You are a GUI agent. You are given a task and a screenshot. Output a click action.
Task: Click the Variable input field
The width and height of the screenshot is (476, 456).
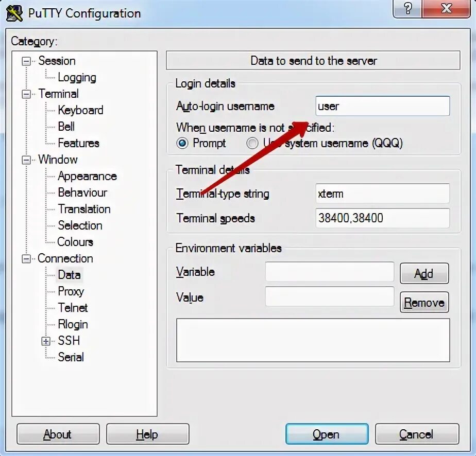(x=329, y=272)
